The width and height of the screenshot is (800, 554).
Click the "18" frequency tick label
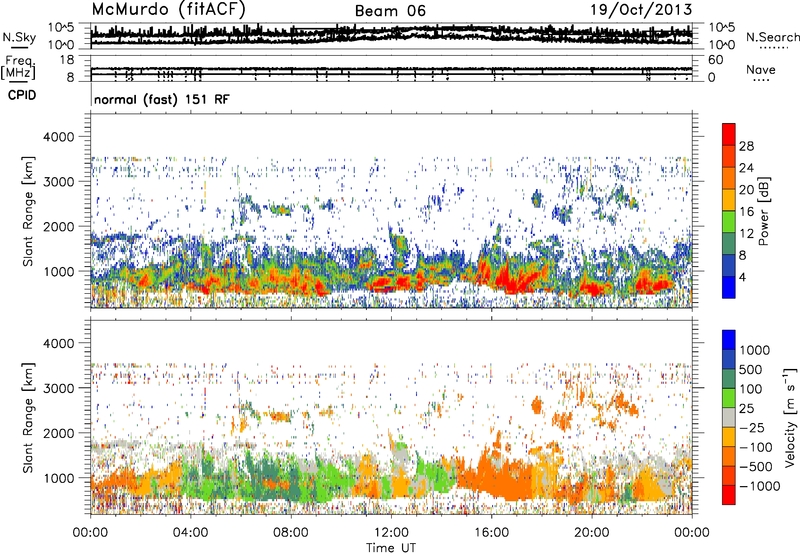coord(67,60)
